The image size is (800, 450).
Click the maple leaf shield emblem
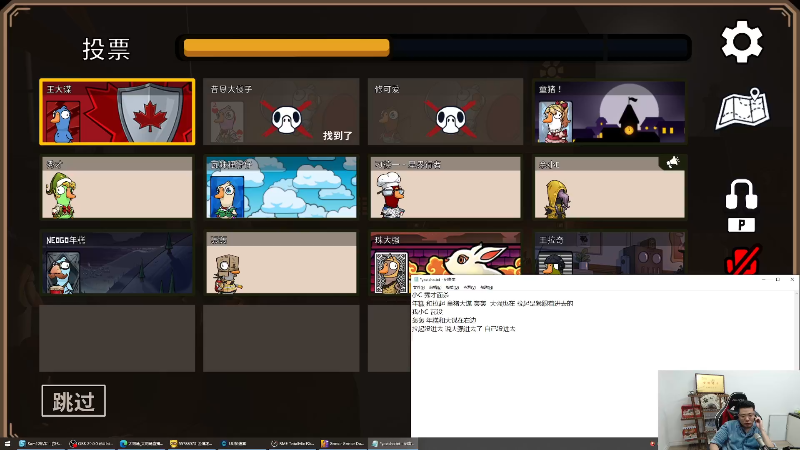point(150,113)
